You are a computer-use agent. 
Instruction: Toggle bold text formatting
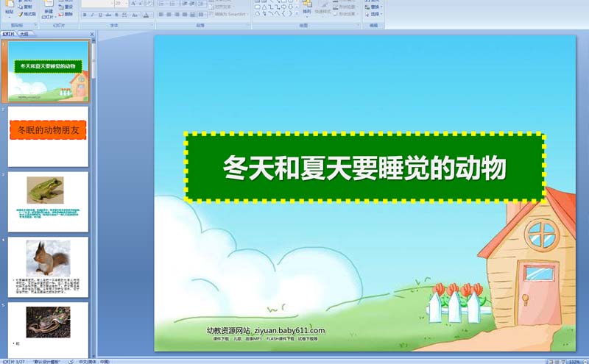pos(85,14)
